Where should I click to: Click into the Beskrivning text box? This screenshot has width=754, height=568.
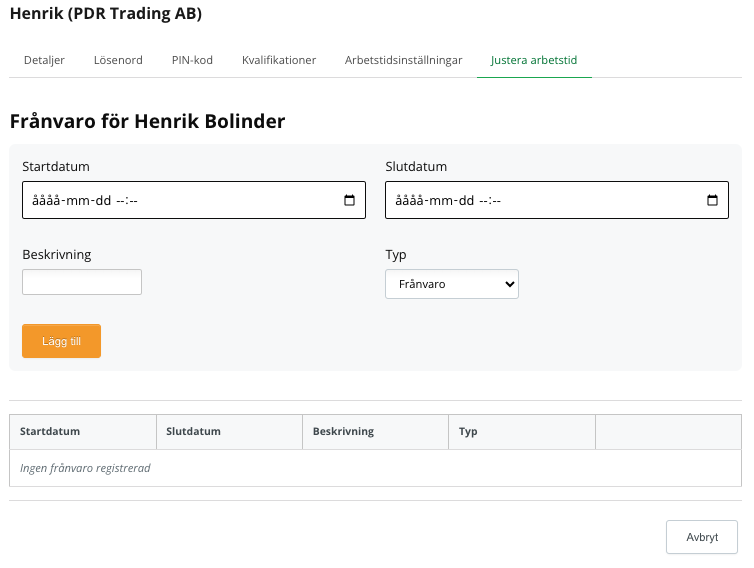click(82, 282)
